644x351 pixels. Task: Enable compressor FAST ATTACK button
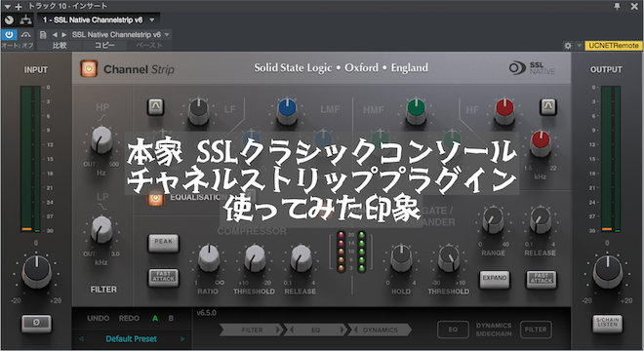pos(164,277)
